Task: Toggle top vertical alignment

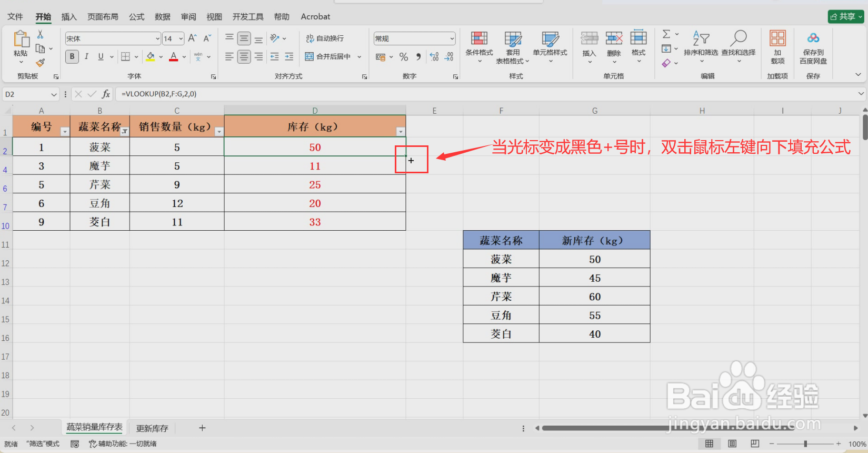Action: click(x=230, y=38)
